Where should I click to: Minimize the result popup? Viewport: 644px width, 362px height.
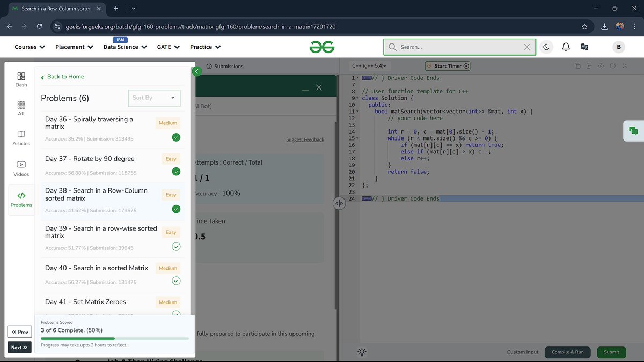point(305,89)
